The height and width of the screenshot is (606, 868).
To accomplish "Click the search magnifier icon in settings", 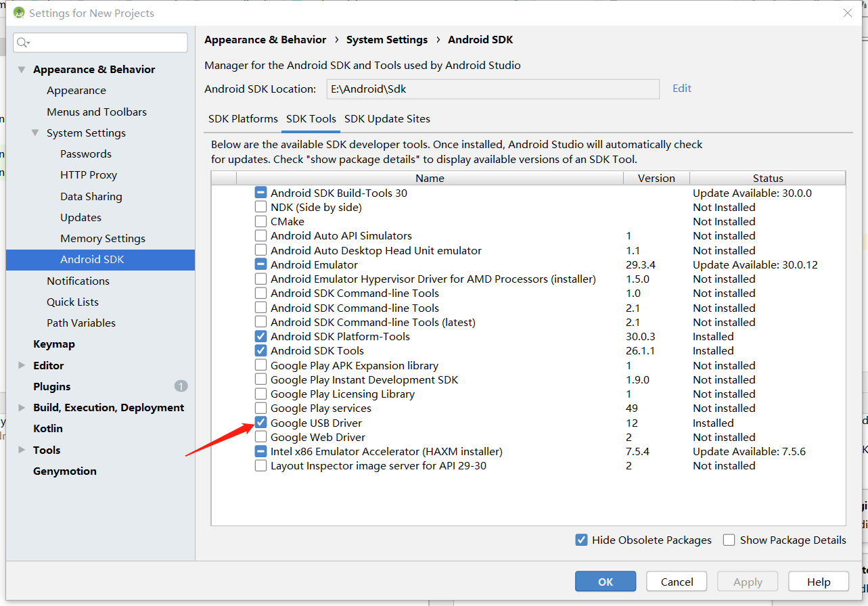I will click(x=23, y=43).
